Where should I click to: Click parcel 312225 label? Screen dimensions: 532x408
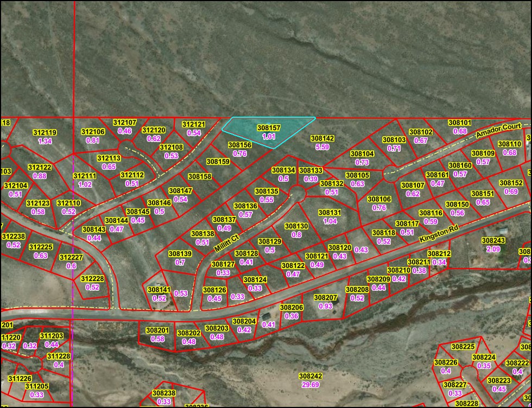(x=41, y=247)
